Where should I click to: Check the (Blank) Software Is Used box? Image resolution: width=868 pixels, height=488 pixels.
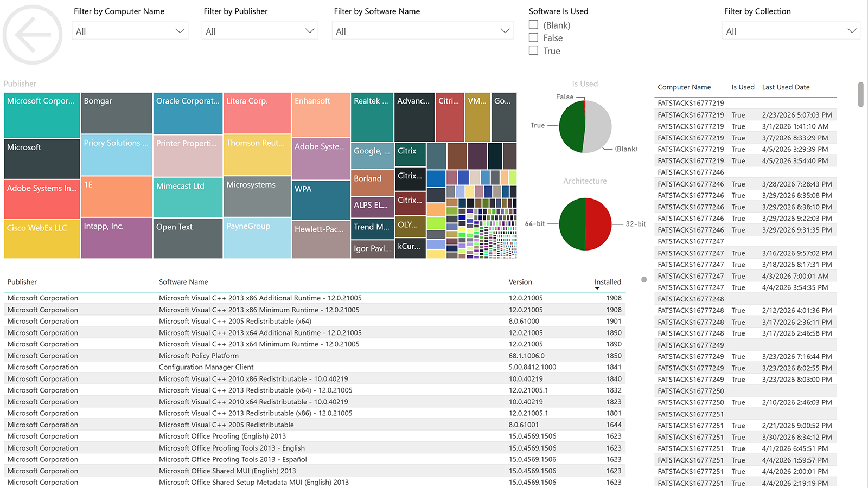(533, 25)
